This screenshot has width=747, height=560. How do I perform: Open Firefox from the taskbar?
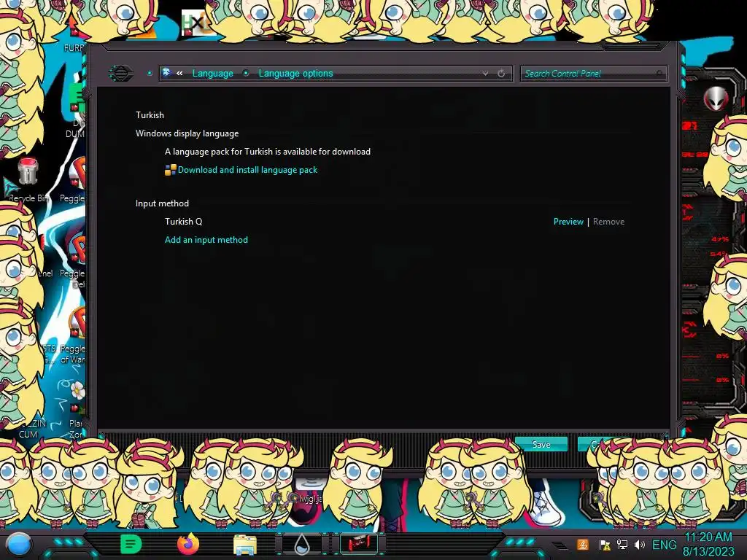tap(188, 544)
